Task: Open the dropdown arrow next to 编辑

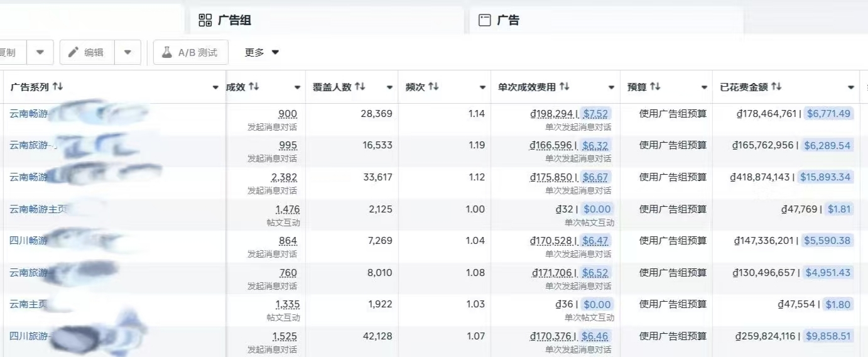Action: pyautogui.click(x=127, y=52)
